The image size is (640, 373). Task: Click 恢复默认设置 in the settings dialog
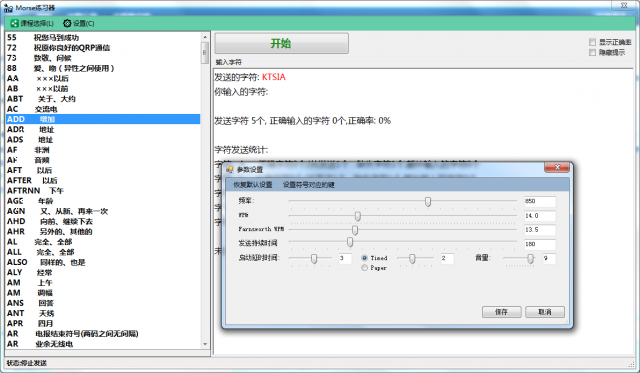[x=253, y=185]
